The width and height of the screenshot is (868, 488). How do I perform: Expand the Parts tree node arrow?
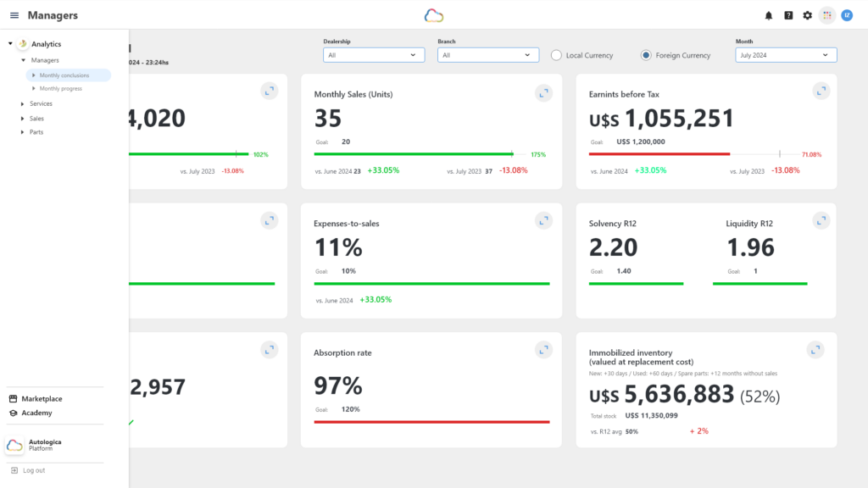(x=22, y=132)
